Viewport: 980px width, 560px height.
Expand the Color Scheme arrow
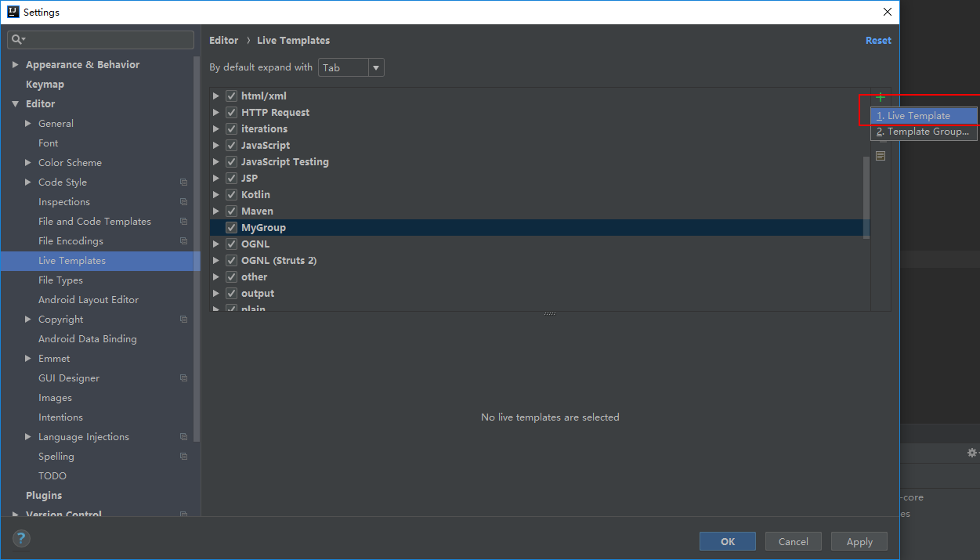click(28, 163)
